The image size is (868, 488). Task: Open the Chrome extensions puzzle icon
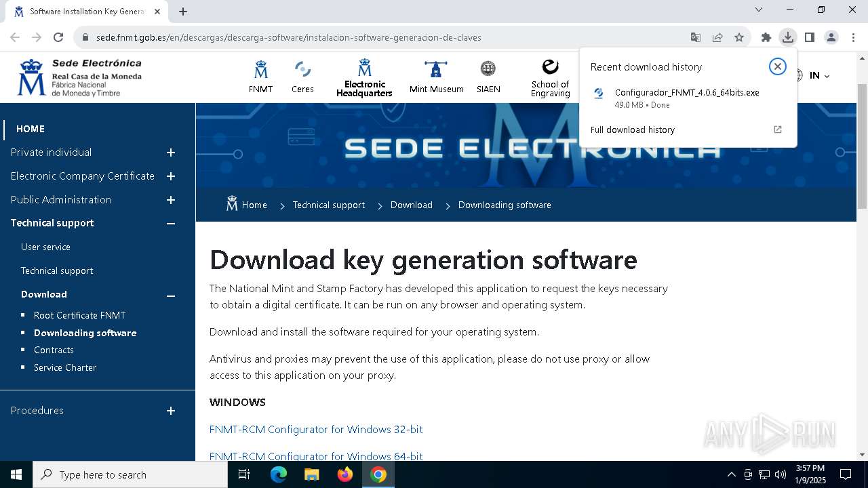766,37
